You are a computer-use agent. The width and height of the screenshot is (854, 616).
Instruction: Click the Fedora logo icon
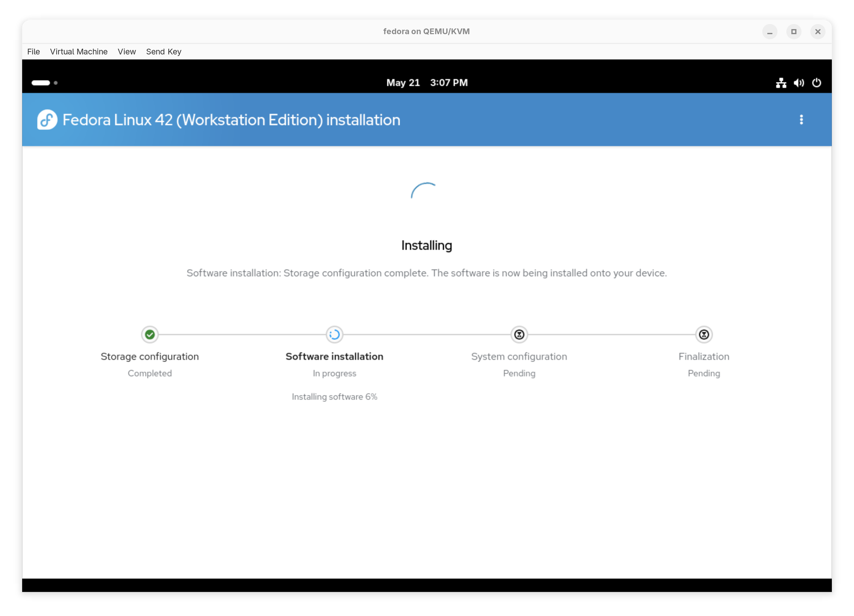(x=47, y=120)
